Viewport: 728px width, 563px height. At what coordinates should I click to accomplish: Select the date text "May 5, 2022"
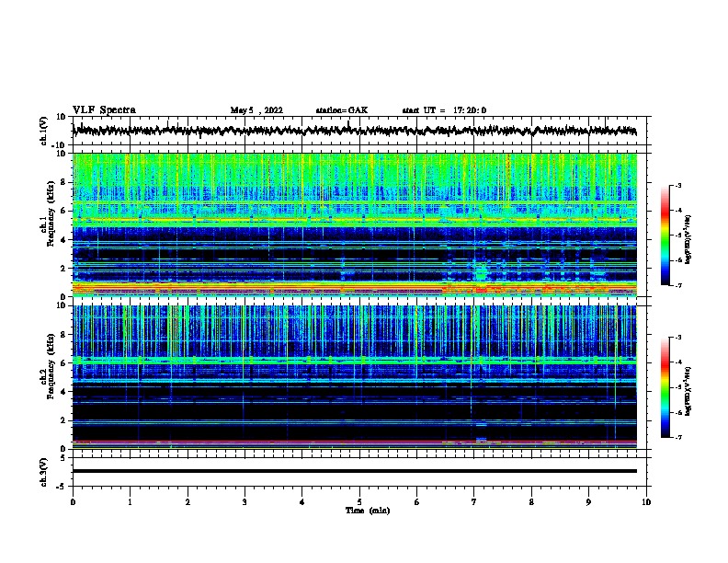pyautogui.click(x=256, y=110)
